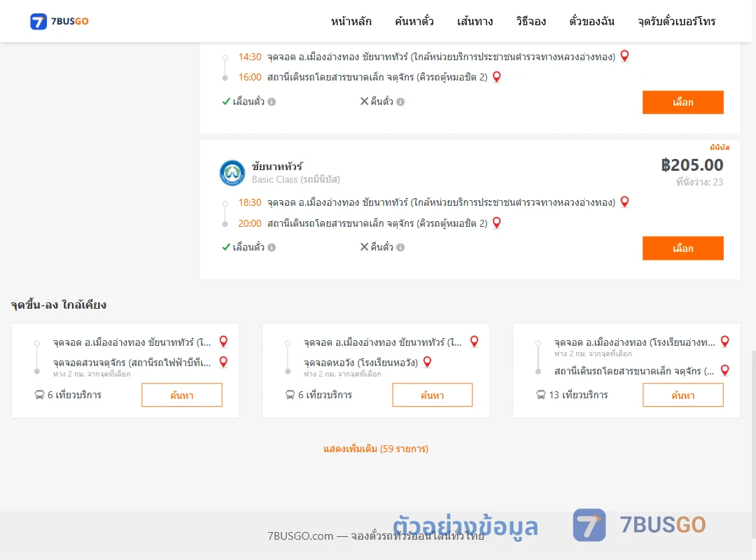Click เลือก button for the 14:30 trip
The height and width of the screenshot is (560, 756).
point(682,102)
